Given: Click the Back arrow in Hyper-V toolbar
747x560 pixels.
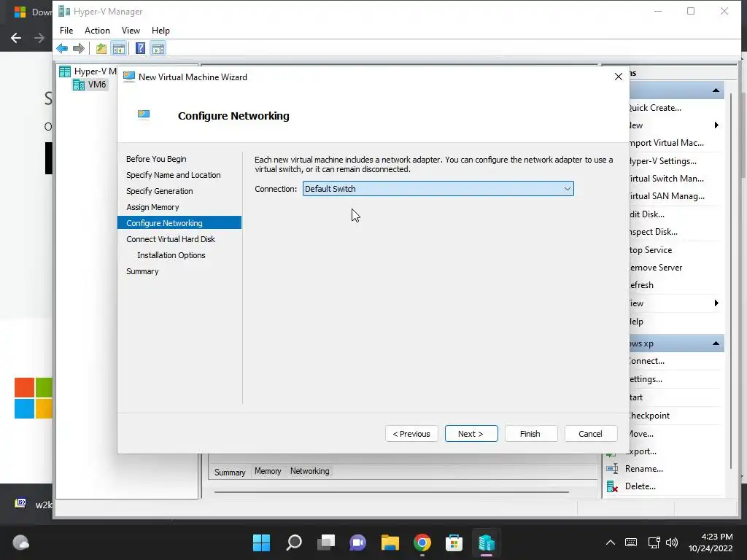Looking at the screenshot, I should 62,48.
